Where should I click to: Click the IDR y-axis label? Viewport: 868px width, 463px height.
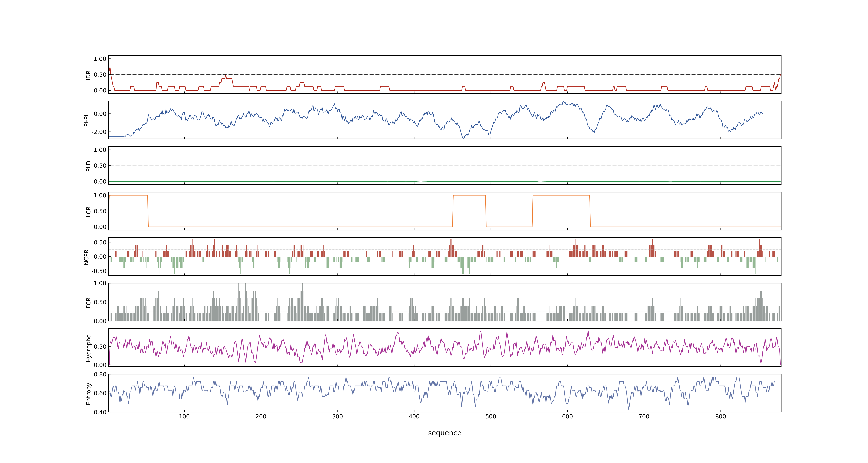(x=88, y=75)
